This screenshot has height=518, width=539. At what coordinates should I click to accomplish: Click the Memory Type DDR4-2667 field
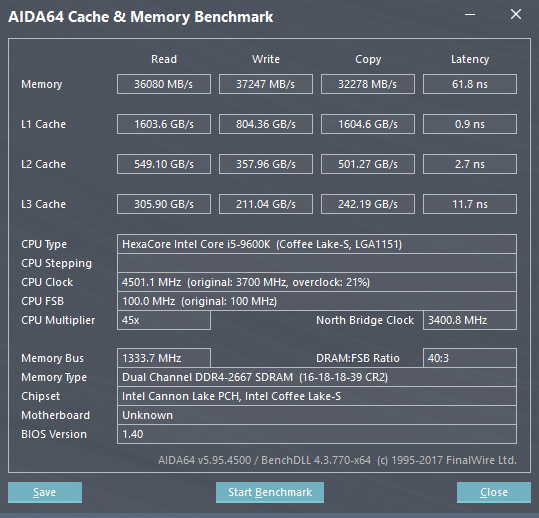pyautogui.click(x=317, y=377)
